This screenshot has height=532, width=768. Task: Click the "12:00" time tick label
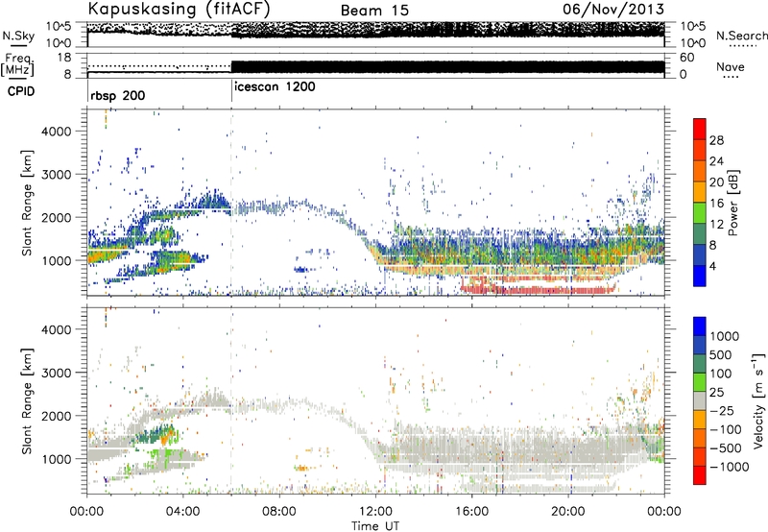click(375, 512)
